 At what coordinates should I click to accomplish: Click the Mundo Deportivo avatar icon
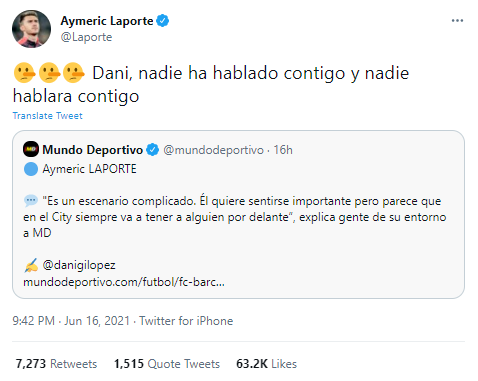point(31,149)
